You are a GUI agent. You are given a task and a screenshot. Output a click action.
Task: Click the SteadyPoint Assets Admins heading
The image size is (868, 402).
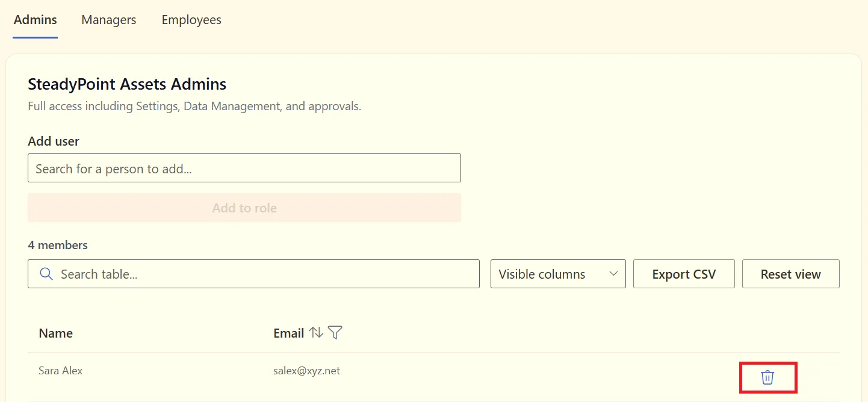pos(127,84)
